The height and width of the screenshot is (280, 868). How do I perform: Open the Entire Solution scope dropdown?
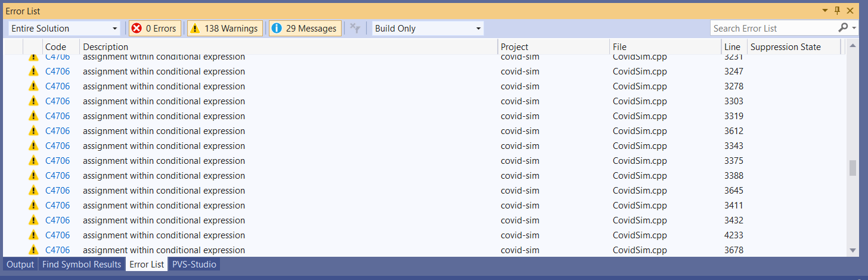(x=64, y=28)
